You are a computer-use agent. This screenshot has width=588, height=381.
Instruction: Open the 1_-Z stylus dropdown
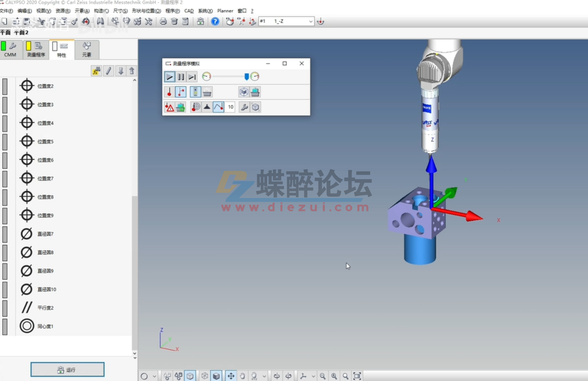[310, 21]
